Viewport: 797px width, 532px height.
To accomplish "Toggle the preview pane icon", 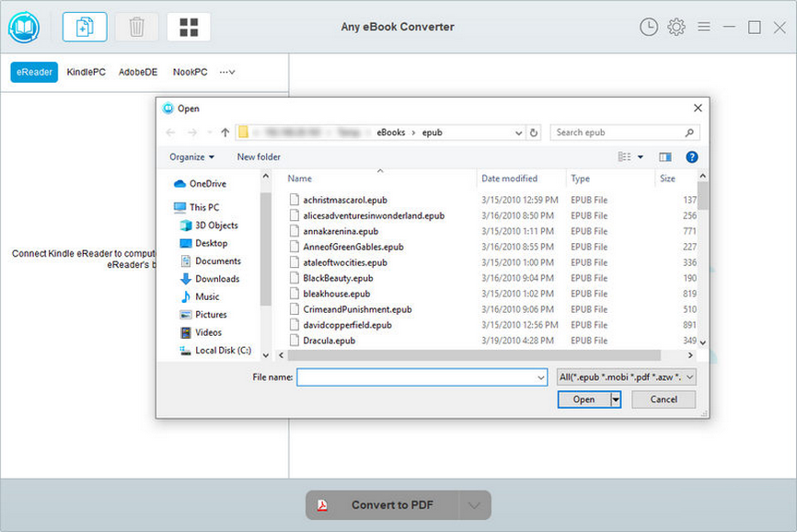I will [x=664, y=157].
